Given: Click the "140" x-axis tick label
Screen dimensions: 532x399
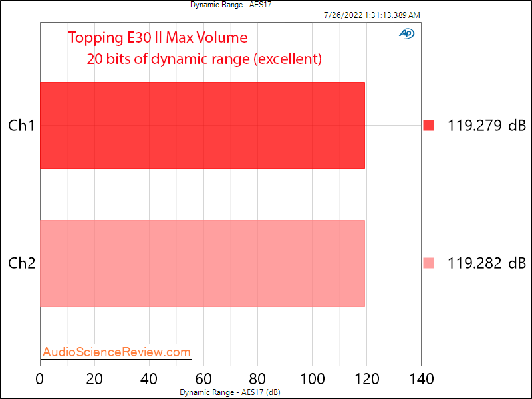Looking at the screenshot, I should click(421, 379).
